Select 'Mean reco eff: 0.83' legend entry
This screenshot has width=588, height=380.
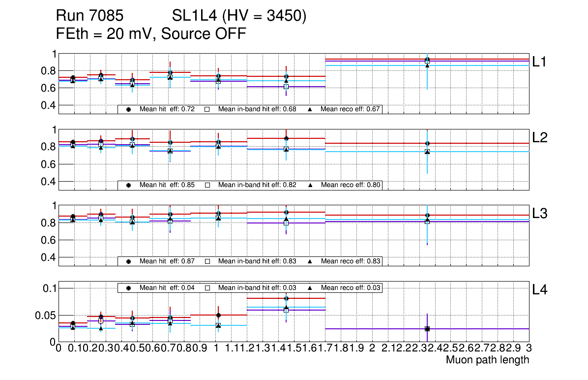[350, 261]
